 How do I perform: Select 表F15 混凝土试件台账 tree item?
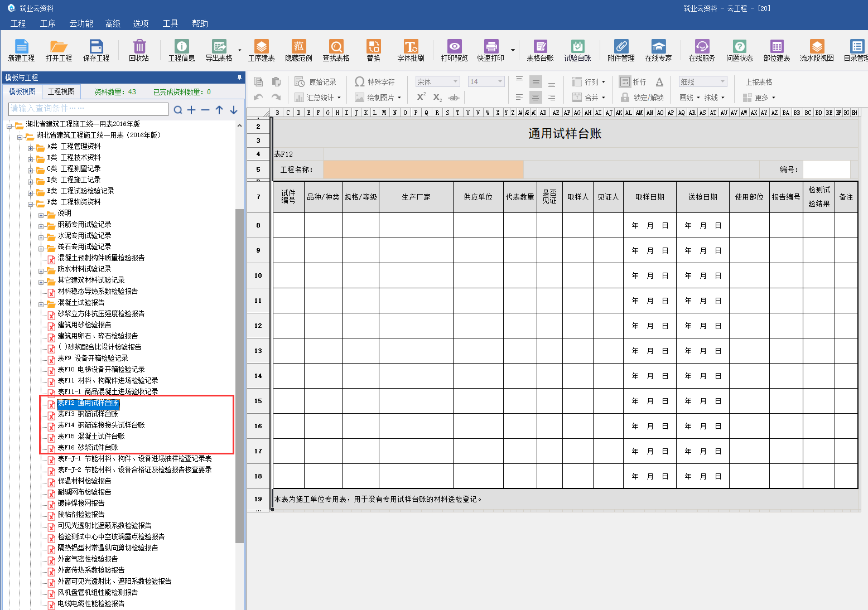coord(91,436)
